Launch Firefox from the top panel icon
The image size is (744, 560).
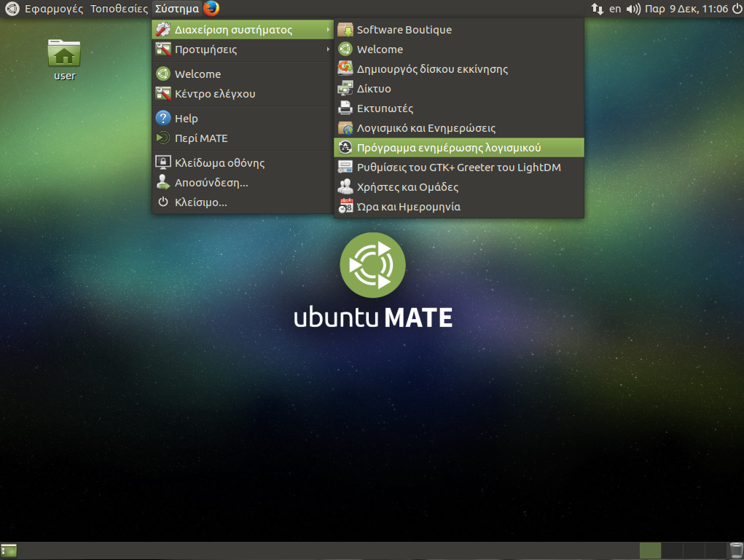pos(211,9)
